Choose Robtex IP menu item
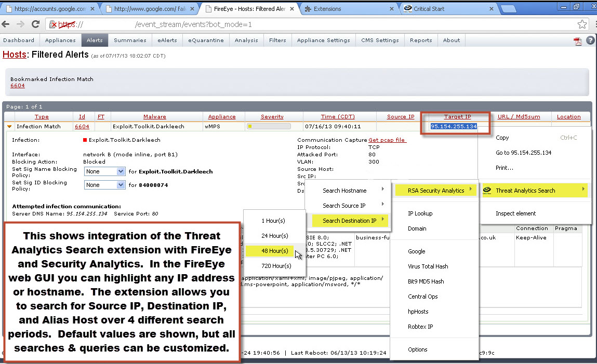Screen dimensions: 597x364 pyautogui.click(x=420, y=326)
